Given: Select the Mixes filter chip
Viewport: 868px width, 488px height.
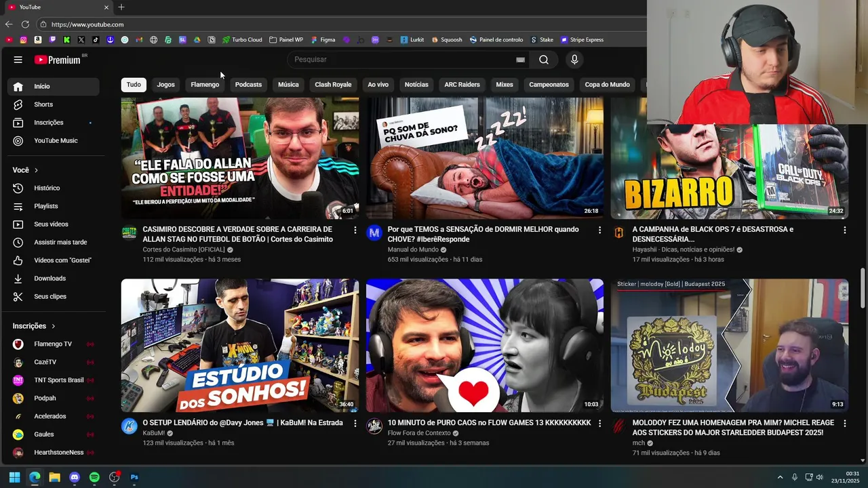Looking at the screenshot, I should pos(505,85).
